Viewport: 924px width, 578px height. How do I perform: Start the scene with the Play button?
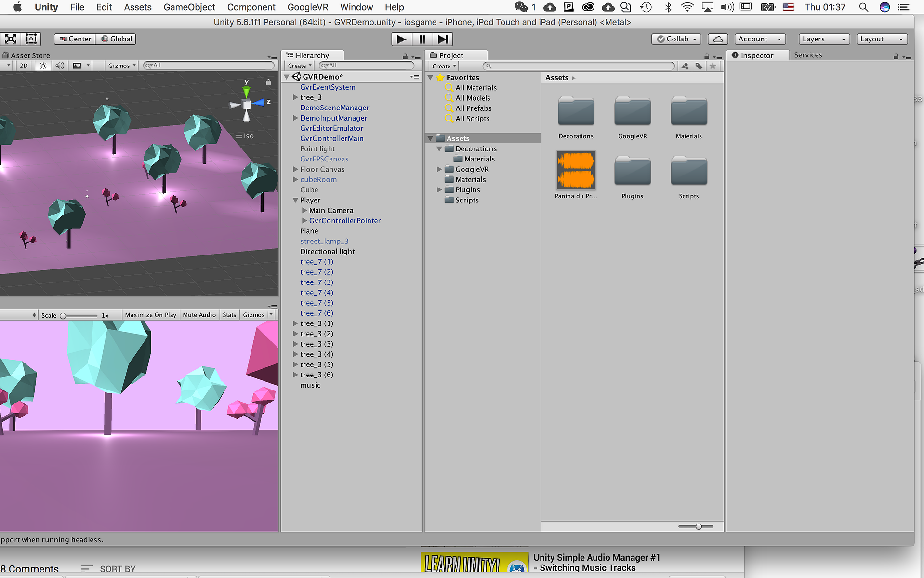[x=401, y=39]
